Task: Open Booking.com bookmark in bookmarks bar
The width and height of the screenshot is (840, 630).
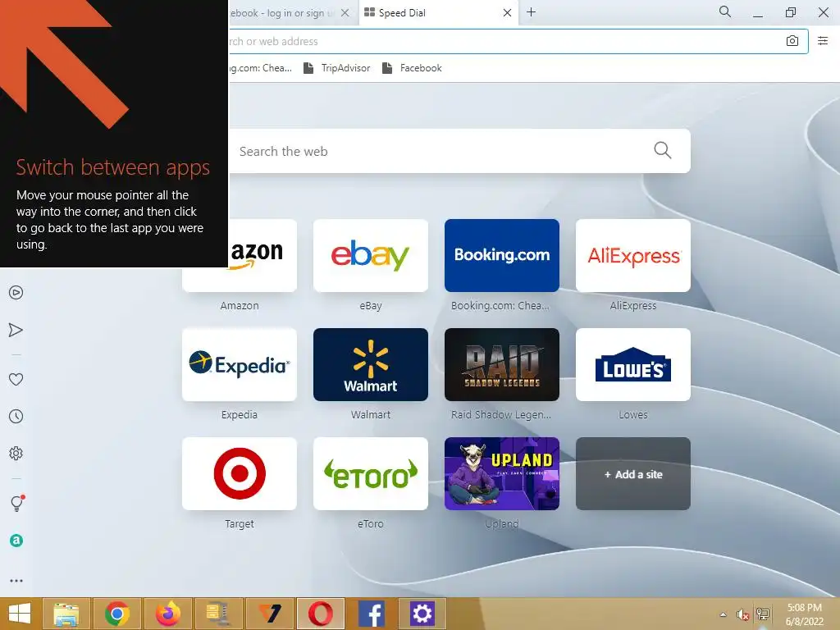Action: point(260,68)
